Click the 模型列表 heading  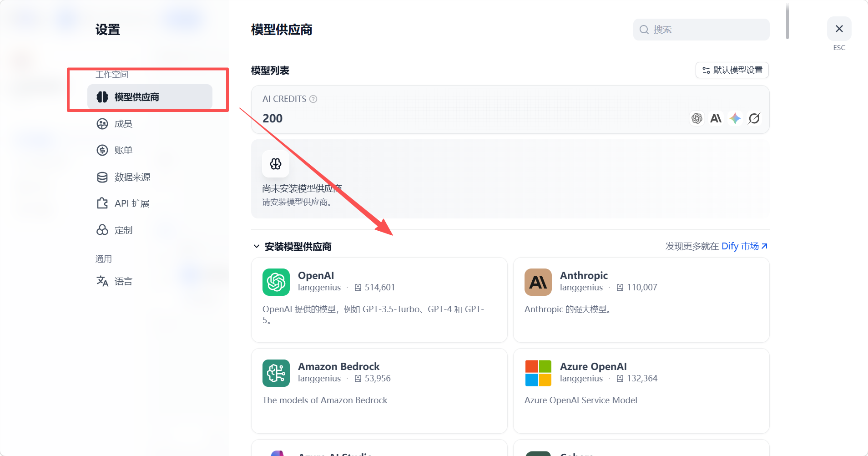coord(270,71)
